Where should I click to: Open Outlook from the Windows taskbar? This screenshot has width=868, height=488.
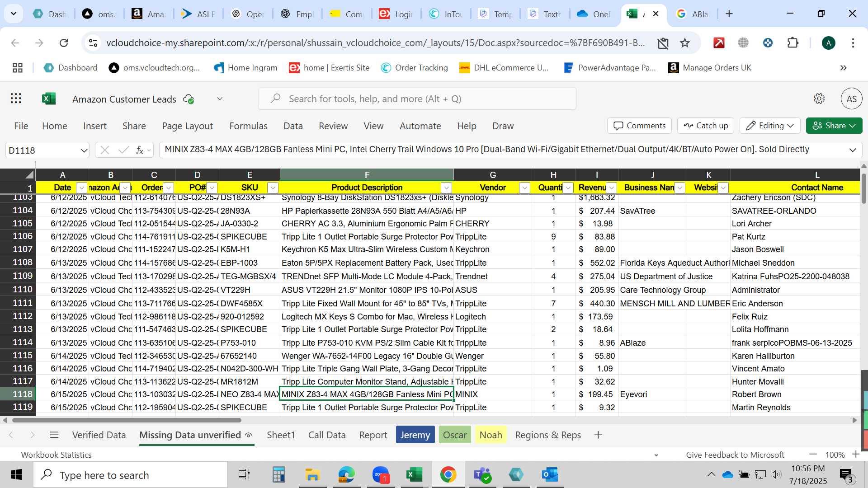tap(550, 475)
